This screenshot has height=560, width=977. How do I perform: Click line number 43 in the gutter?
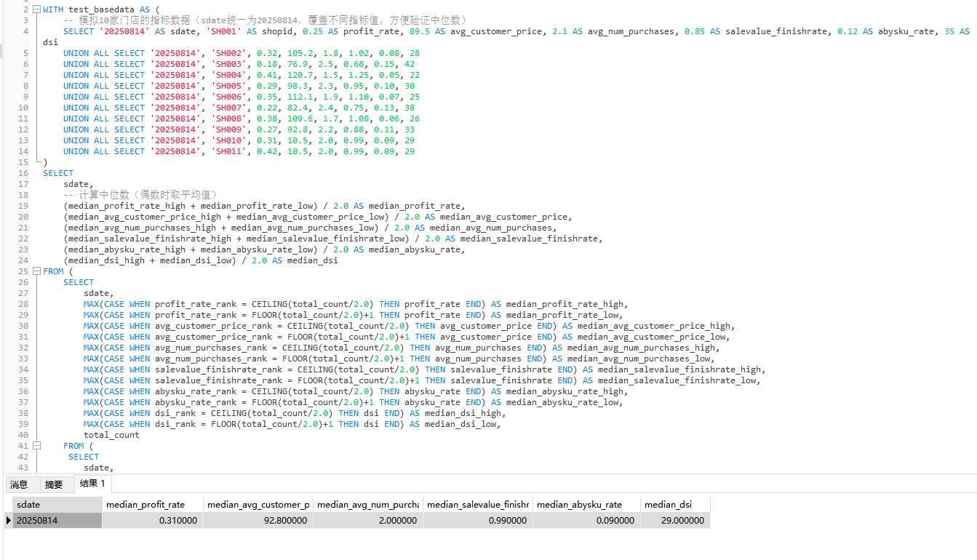pyautogui.click(x=23, y=468)
